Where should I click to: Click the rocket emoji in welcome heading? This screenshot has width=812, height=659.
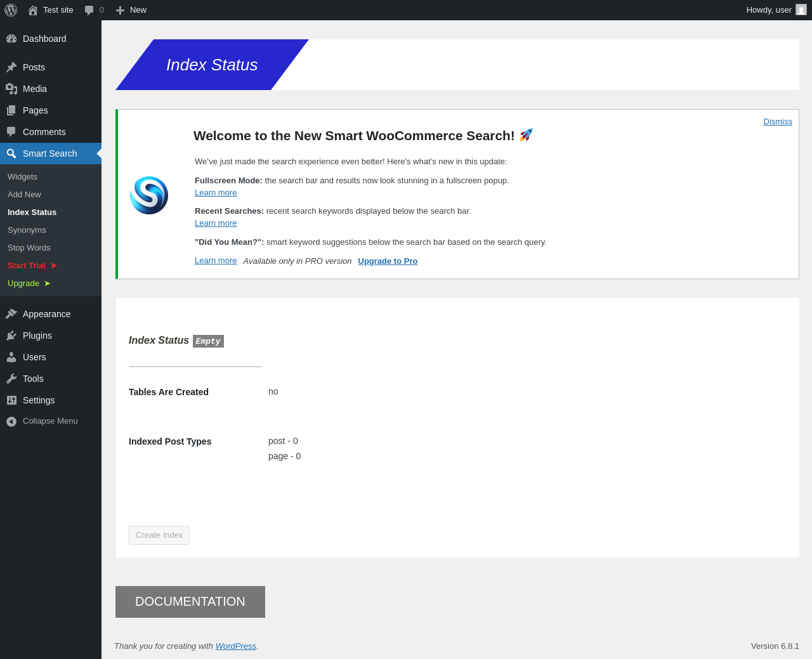[x=526, y=134]
